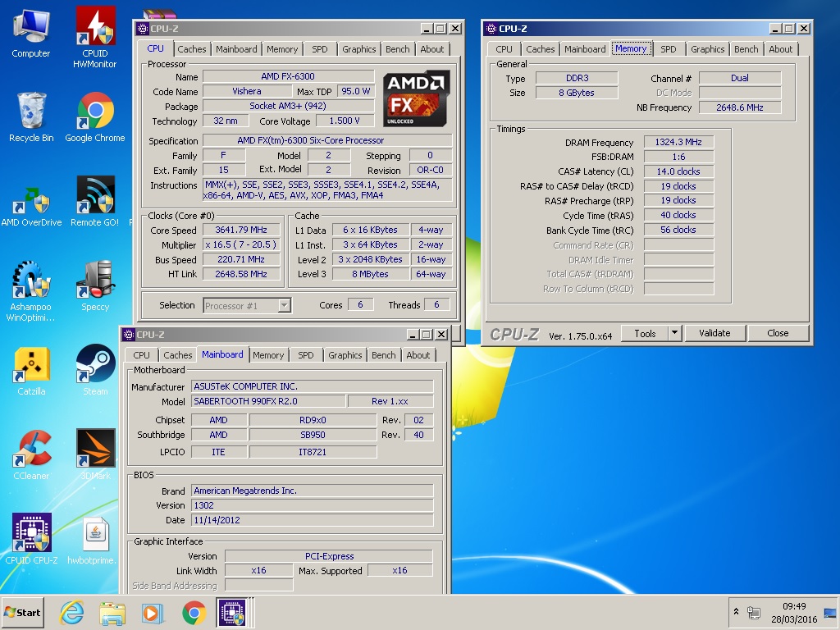
Task: Open Caches tab in Mainboard window
Action: tap(177, 354)
